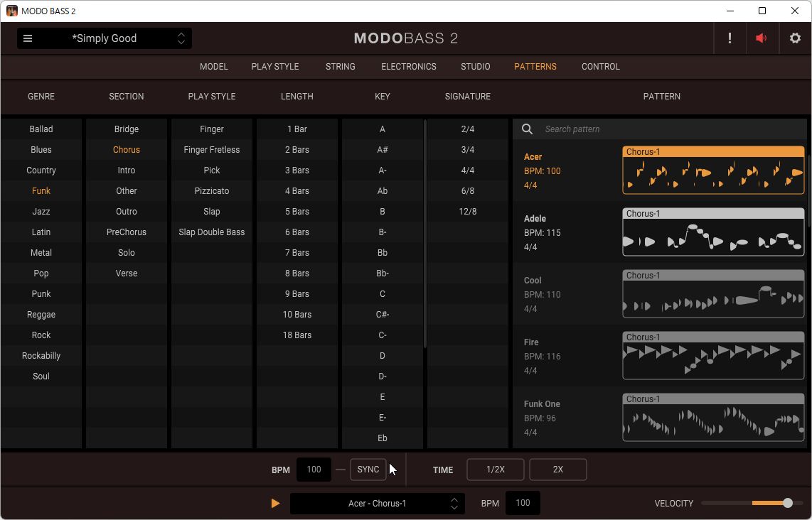Select 4 Bars length
Viewport: 812px width, 520px height.
297,191
